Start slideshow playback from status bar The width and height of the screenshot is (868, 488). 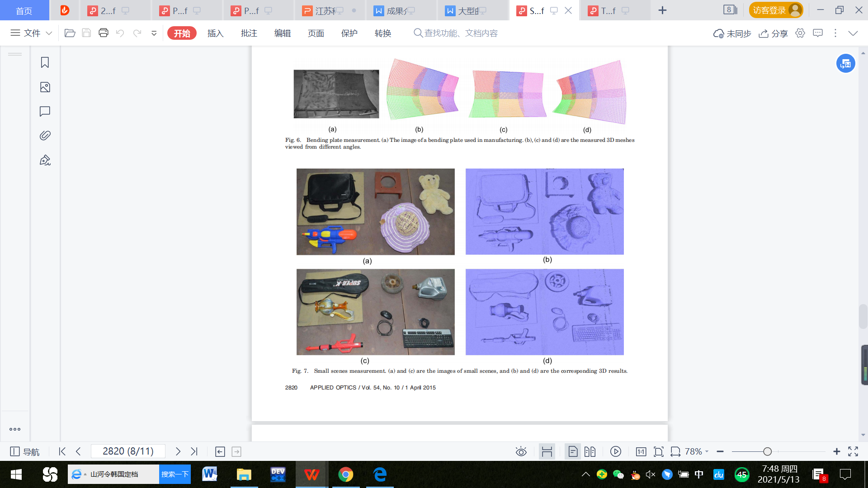(x=615, y=451)
